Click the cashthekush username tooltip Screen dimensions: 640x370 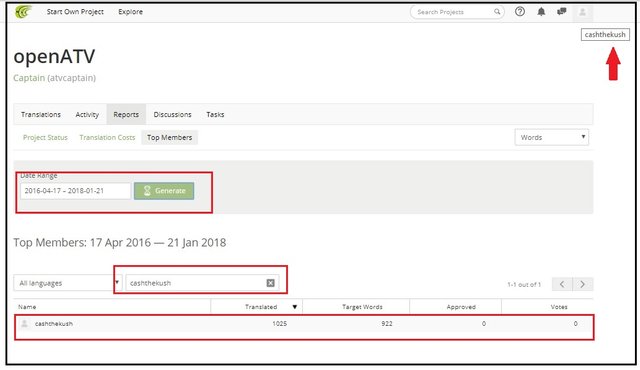(605, 35)
